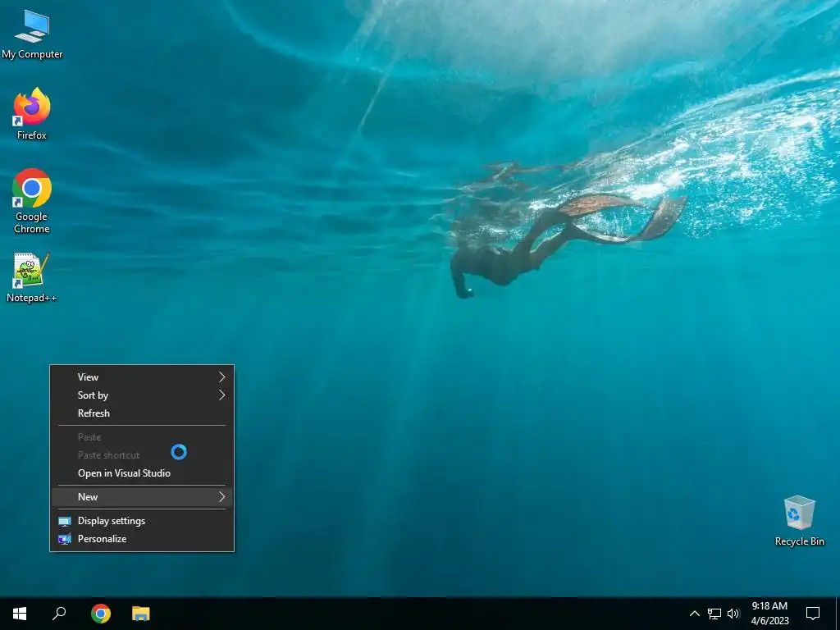Choose Display settings from context menu
Image resolution: width=840 pixels, height=630 pixels.
click(x=142, y=521)
